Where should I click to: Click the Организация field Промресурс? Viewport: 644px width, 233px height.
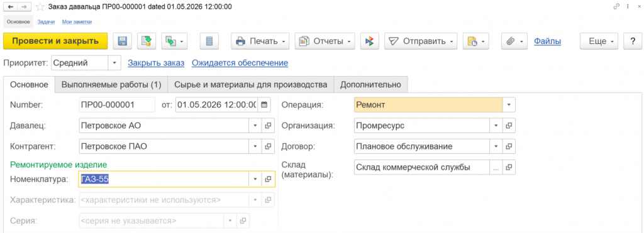pyautogui.click(x=422, y=126)
